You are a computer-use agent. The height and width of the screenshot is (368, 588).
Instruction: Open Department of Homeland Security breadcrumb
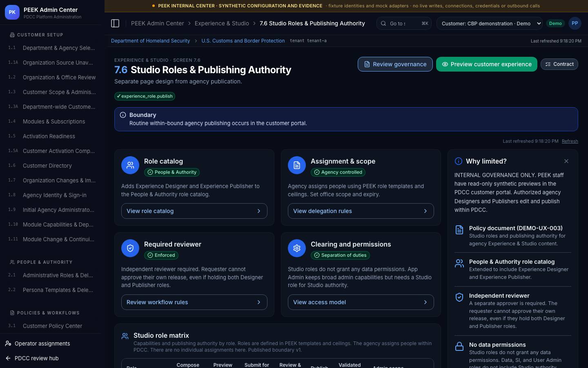click(150, 41)
